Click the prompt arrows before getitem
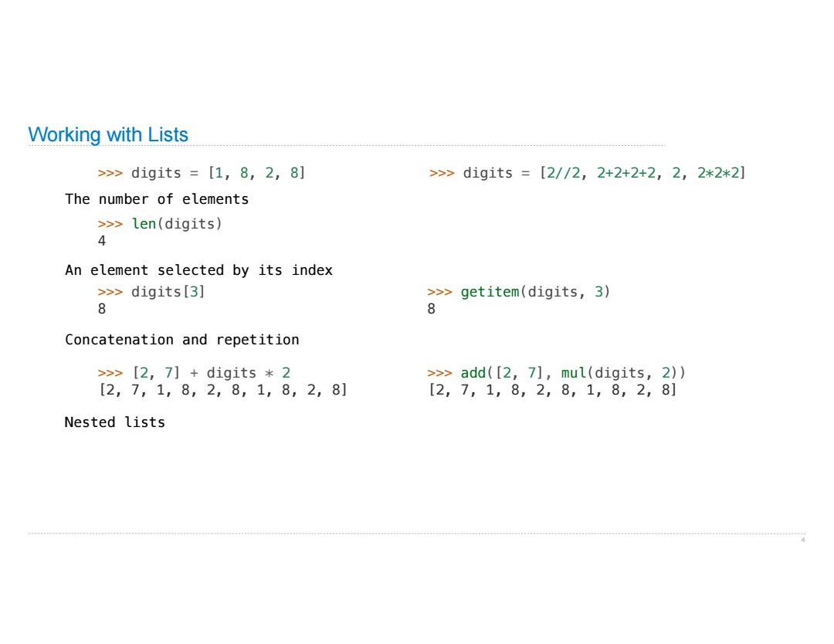Image resolution: width=834 pixels, height=644 pixels. click(x=439, y=292)
